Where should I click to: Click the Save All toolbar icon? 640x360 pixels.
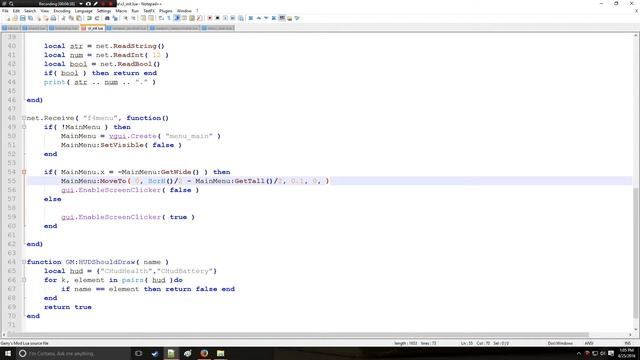pos(30,18)
